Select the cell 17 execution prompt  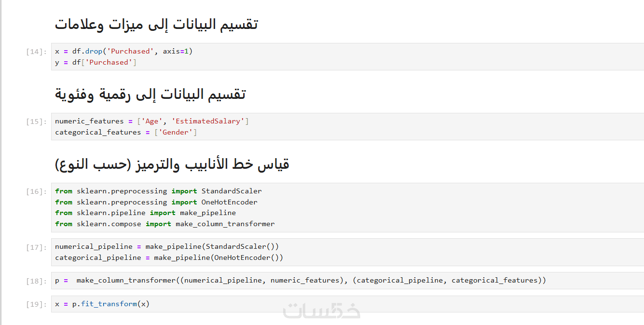pos(37,247)
